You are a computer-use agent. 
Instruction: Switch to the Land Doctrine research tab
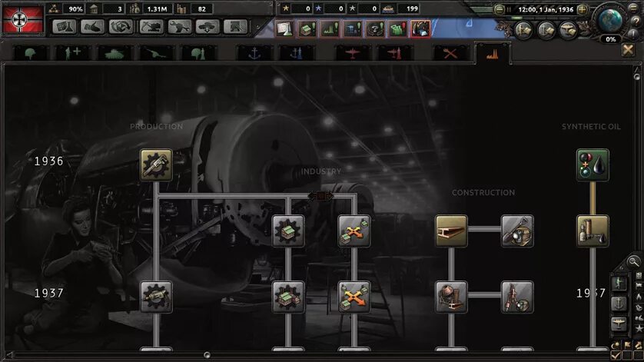[x=198, y=54]
